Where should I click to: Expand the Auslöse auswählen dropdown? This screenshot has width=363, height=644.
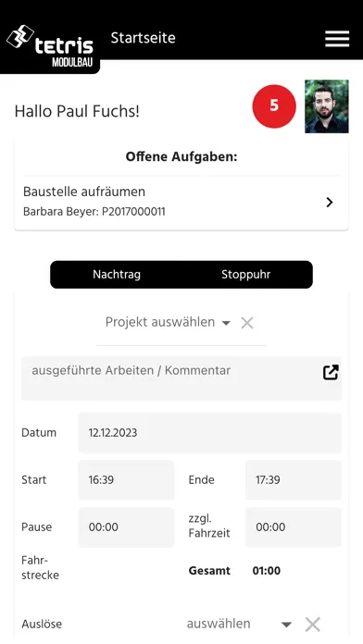coord(239,624)
